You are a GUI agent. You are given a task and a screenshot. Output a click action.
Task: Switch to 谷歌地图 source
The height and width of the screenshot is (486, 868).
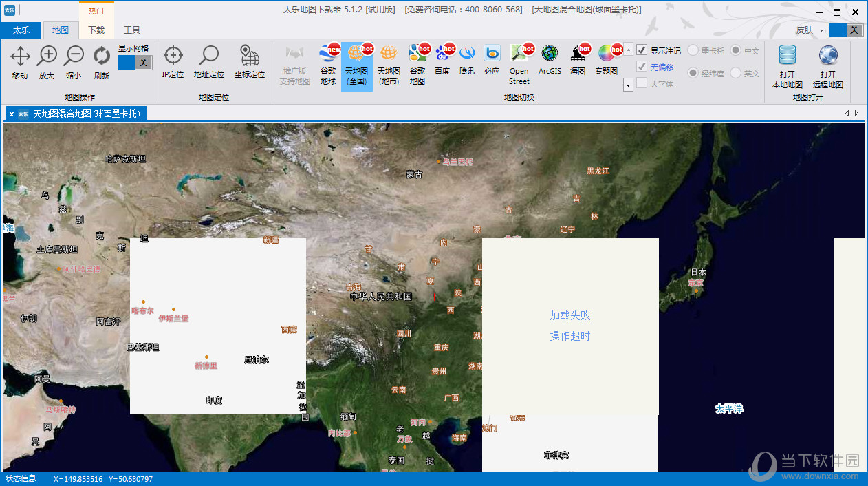[417, 65]
